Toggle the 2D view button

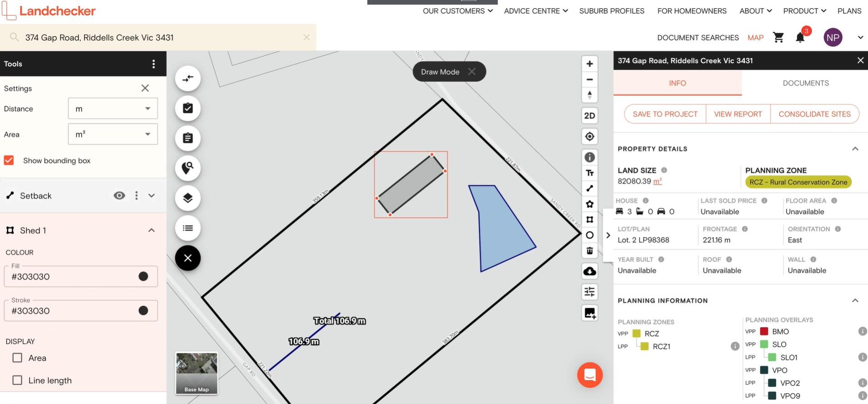point(589,116)
